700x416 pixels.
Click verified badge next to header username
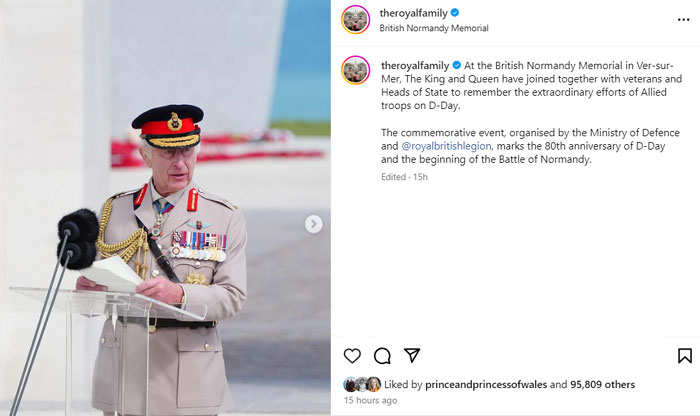455,13
